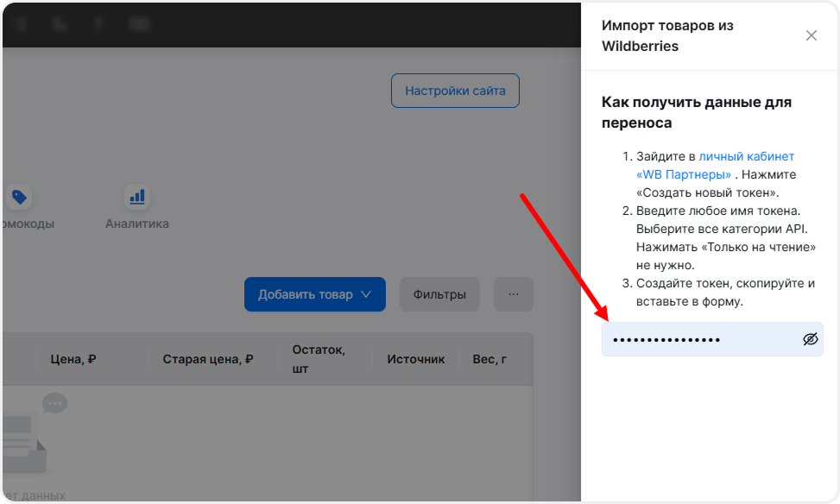Click the Источник column header
This screenshot has width=840, height=504.
tap(415, 359)
